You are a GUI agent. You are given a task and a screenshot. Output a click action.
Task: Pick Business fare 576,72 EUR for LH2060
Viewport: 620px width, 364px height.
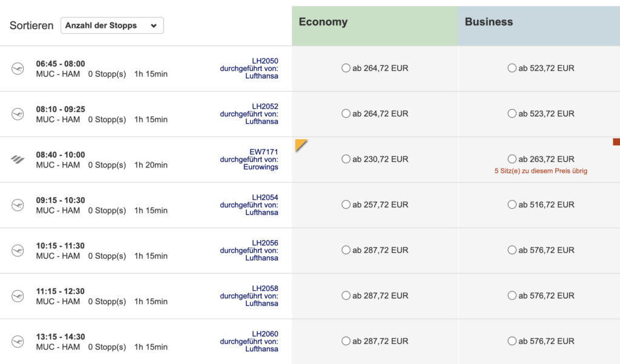pos(512,341)
